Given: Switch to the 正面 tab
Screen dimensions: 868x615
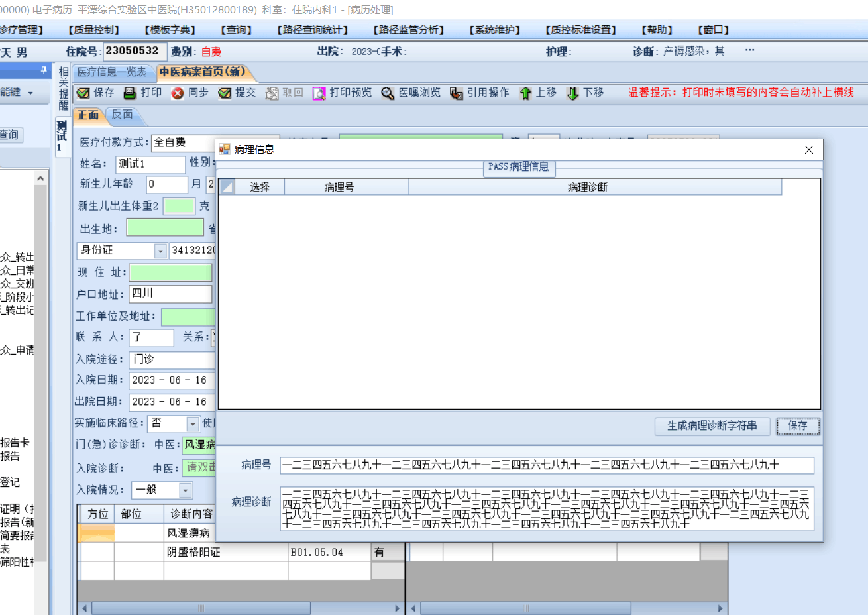Looking at the screenshot, I should point(88,115).
